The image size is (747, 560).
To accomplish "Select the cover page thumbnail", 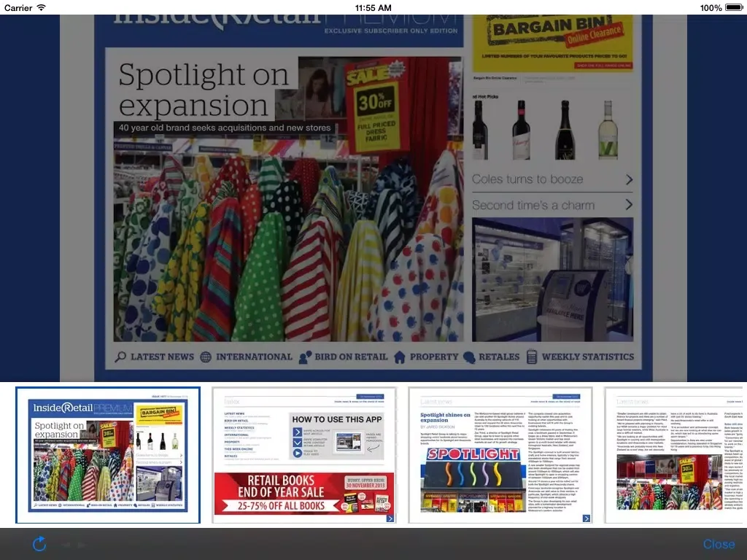I will coord(108,455).
